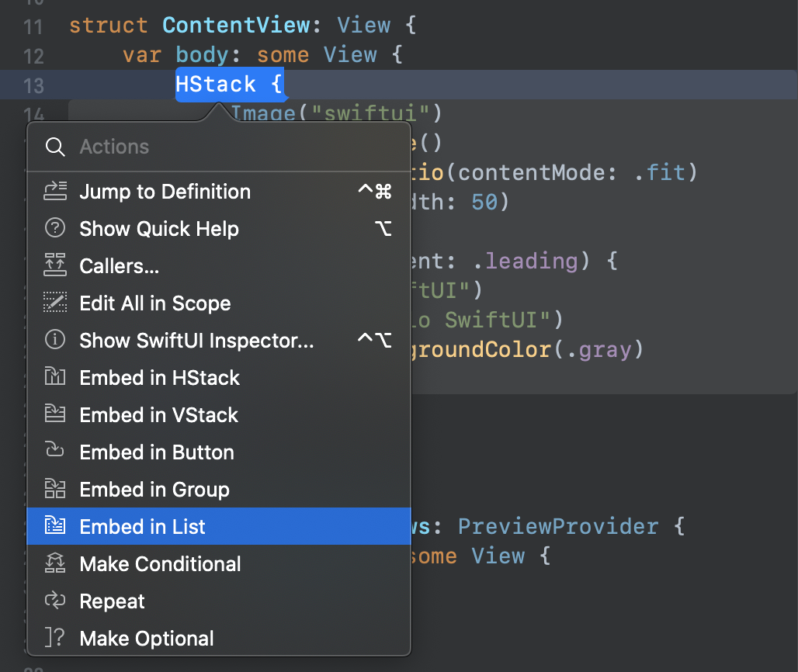Click the Embed in Group icon

tap(55, 490)
